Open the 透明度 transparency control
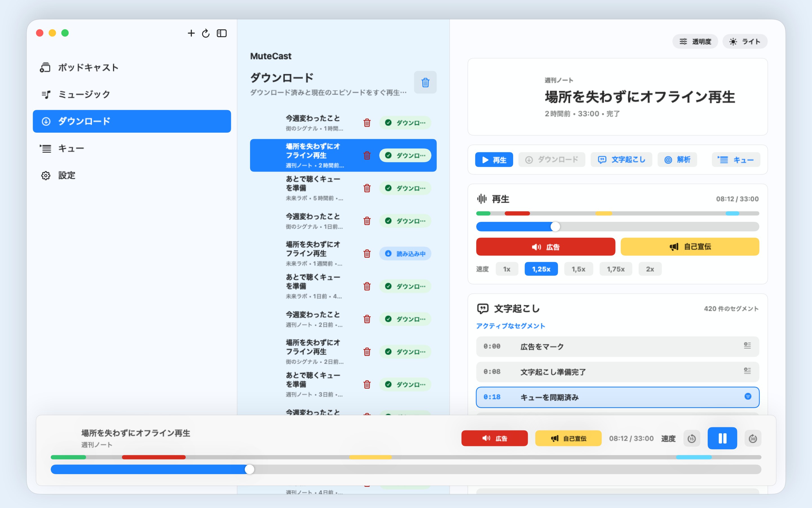The image size is (812, 508). tap(695, 41)
